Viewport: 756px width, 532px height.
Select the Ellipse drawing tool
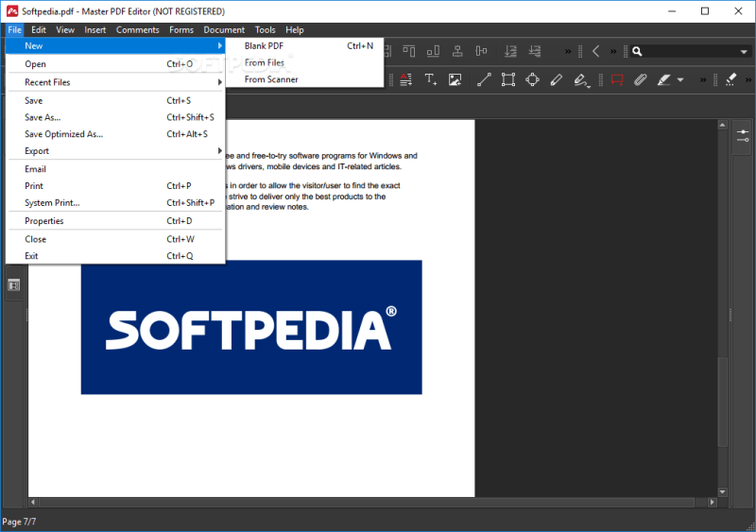click(x=532, y=79)
